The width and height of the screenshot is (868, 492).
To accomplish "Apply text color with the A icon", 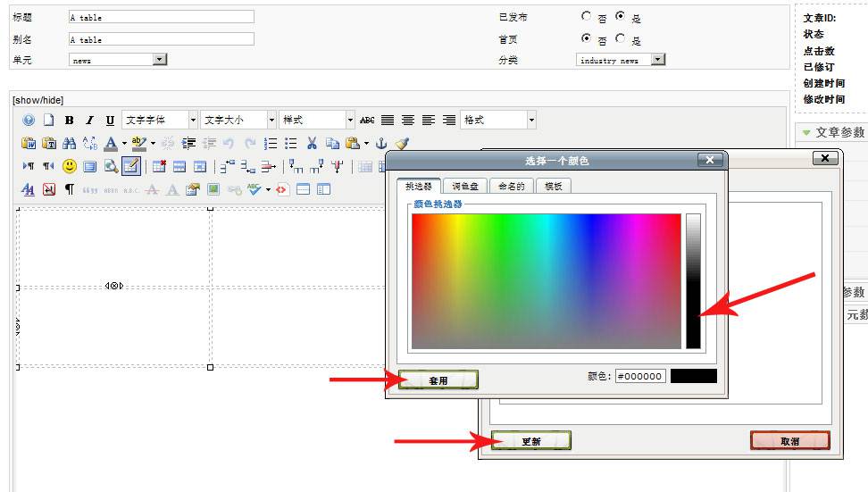I will pyautogui.click(x=111, y=144).
